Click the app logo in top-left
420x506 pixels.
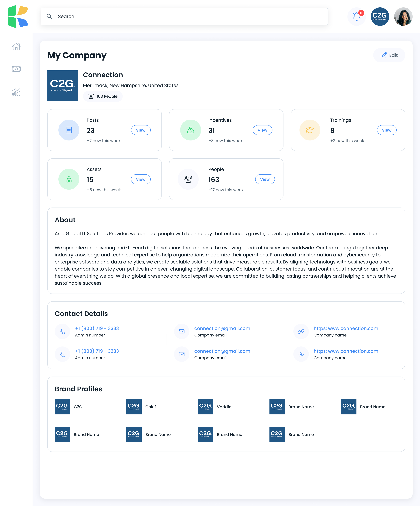18,16
